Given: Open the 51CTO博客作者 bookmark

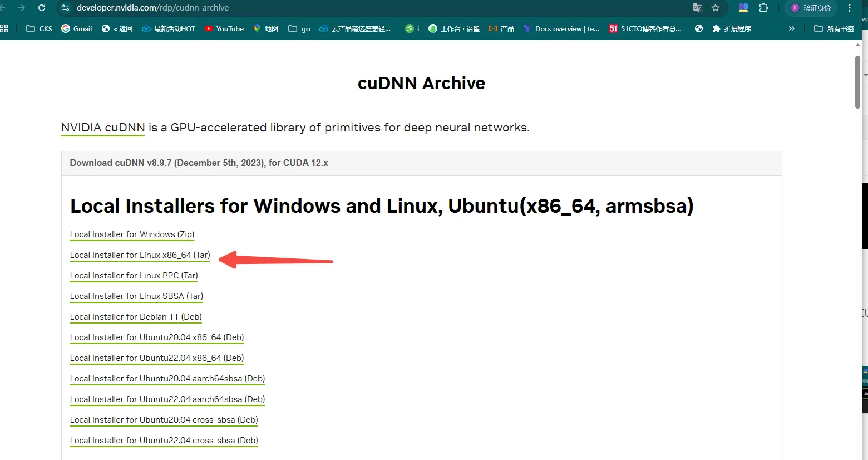Looking at the screenshot, I should [x=645, y=28].
